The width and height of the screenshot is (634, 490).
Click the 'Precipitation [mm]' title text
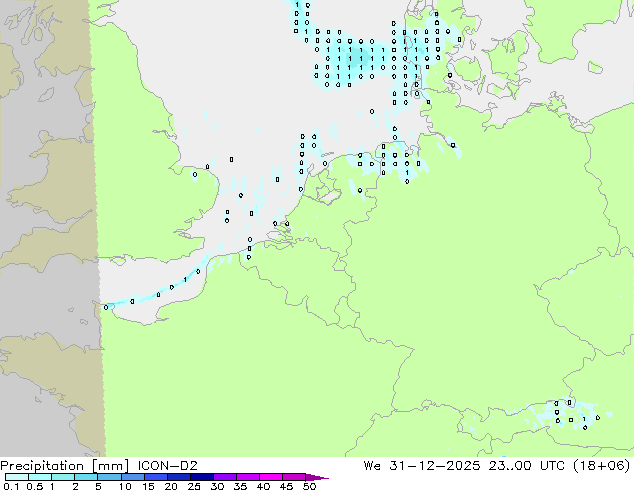pyautogui.click(x=64, y=466)
